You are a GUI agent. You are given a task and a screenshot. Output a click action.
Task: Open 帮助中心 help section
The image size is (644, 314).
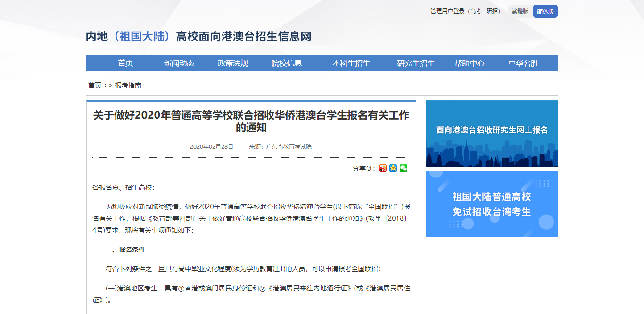point(470,63)
